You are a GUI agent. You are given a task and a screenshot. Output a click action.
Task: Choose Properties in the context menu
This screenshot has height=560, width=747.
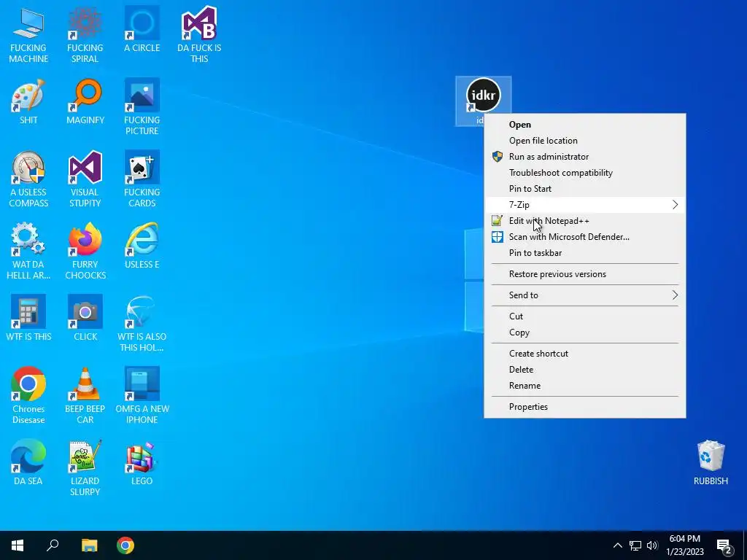585,407
